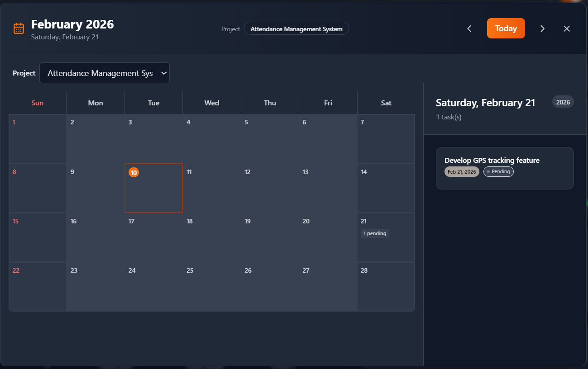Click the Pending status badge
This screenshot has height=369, width=588.
tap(498, 172)
